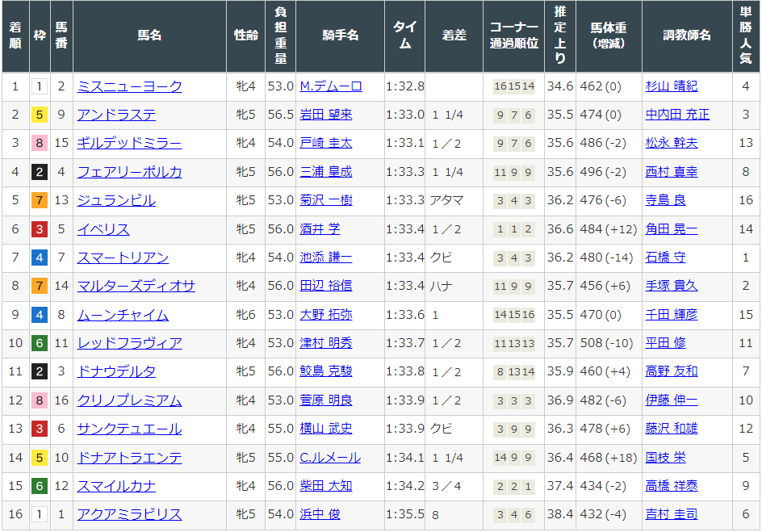Open trainer 吉村 圭司 page

click(x=671, y=514)
